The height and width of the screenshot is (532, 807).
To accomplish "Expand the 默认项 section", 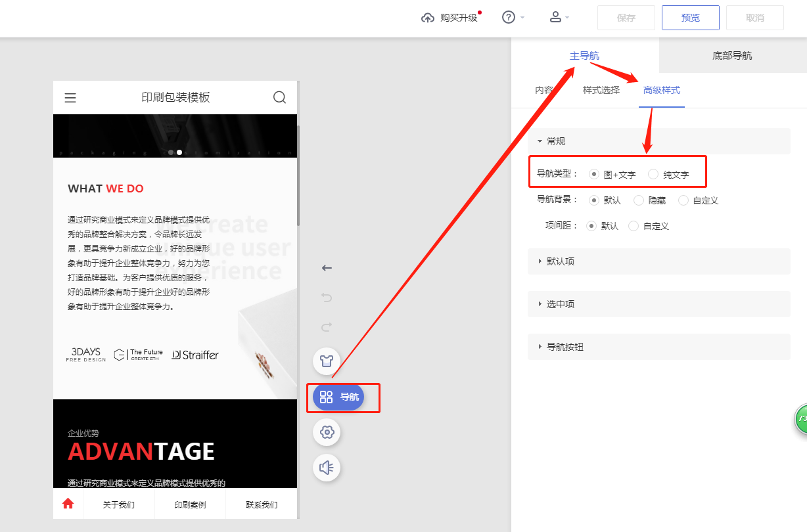I will click(659, 261).
